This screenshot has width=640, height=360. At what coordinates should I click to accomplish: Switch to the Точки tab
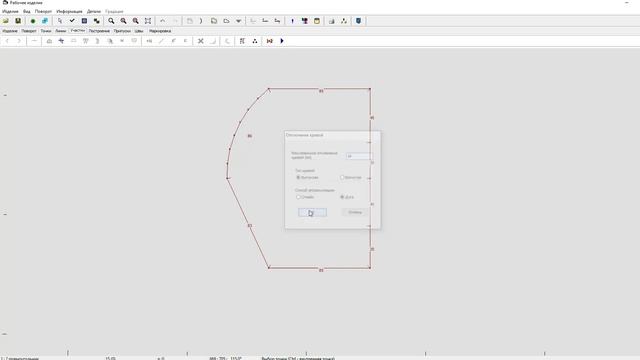click(x=46, y=31)
